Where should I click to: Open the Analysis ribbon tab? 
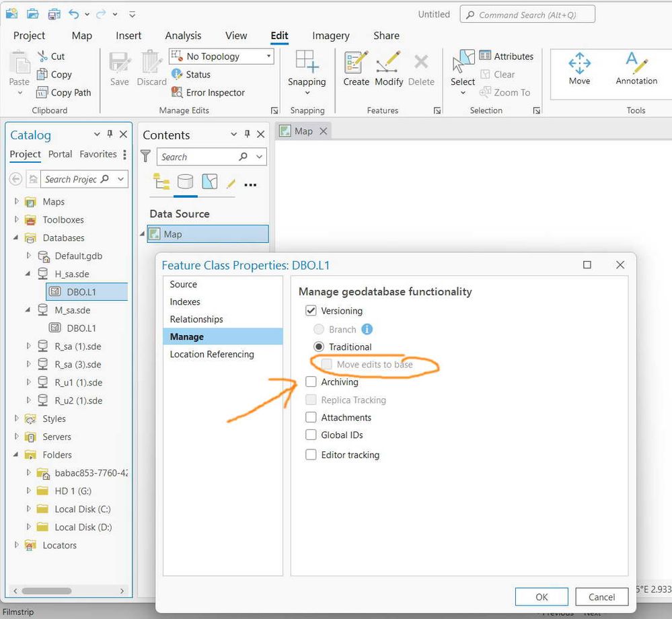pos(183,36)
